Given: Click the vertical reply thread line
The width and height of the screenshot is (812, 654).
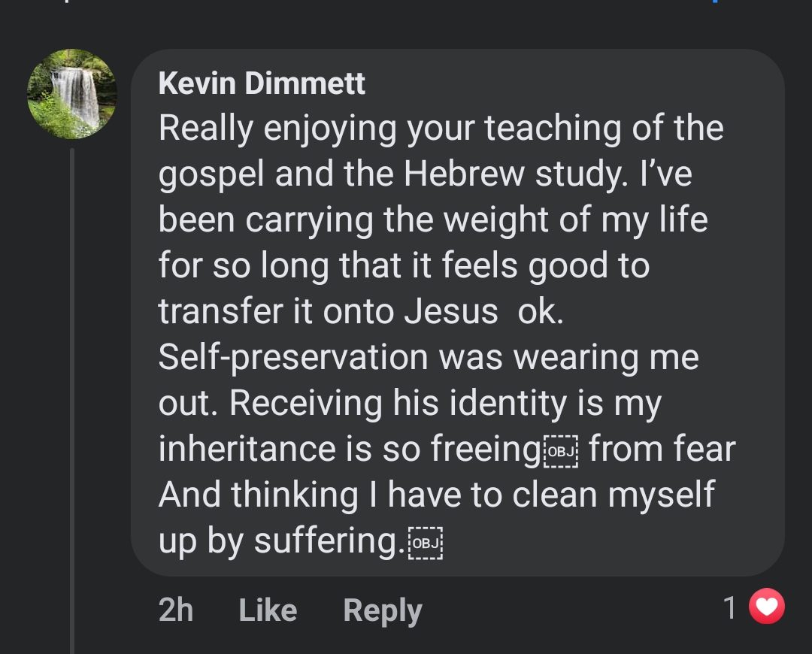Looking at the screenshot, I should point(72,398).
